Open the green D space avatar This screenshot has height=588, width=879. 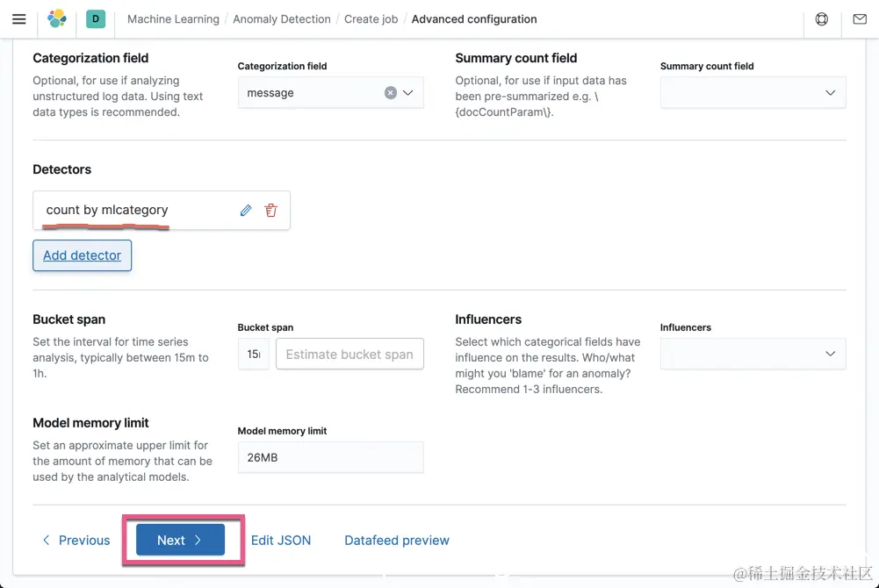pos(96,18)
